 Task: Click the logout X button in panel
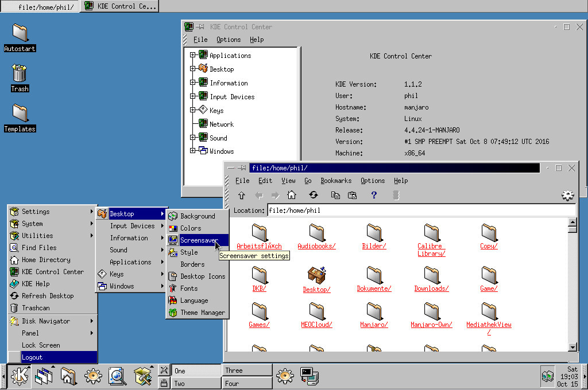point(164,370)
